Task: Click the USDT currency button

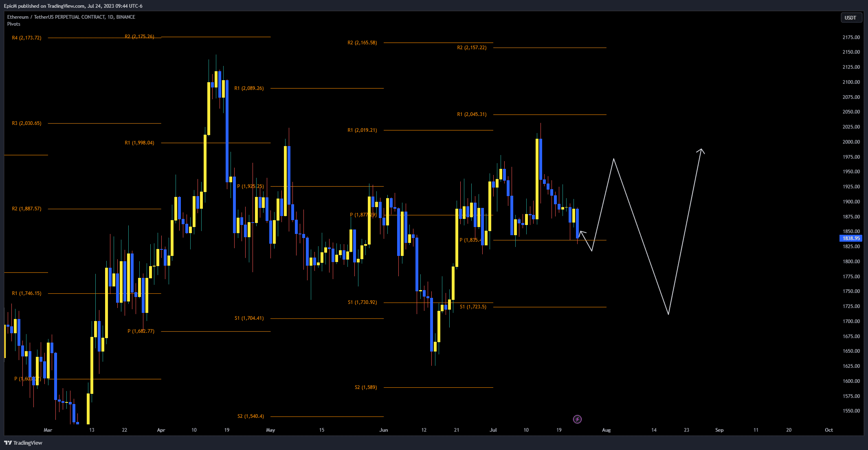Action: tap(851, 17)
